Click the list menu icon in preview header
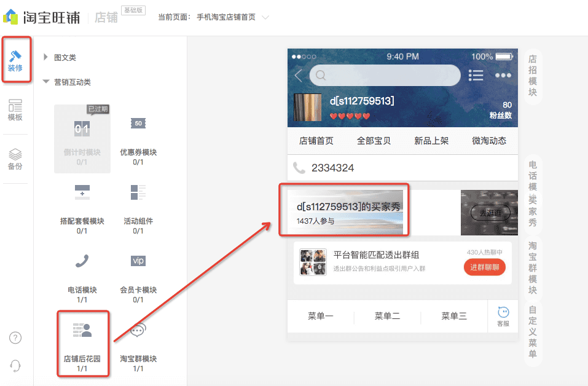The width and height of the screenshot is (588, 386). tap(476, 76)
